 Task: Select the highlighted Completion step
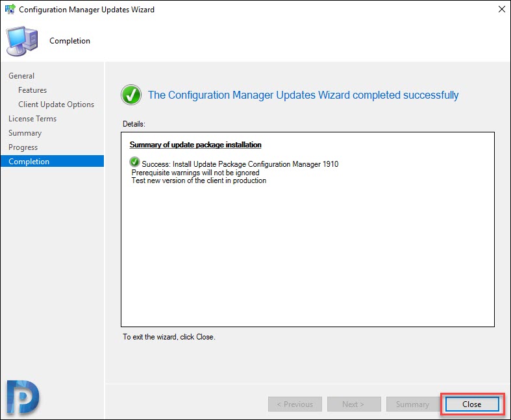pyautogui.click(x=52, y=161)
